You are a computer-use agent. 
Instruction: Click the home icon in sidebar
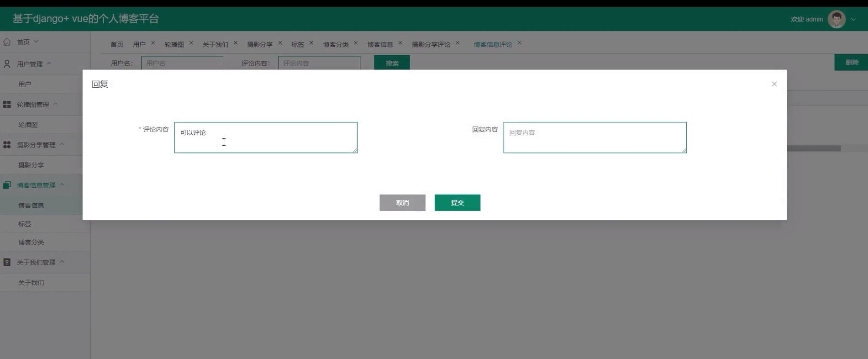click(x=7, y=42)
